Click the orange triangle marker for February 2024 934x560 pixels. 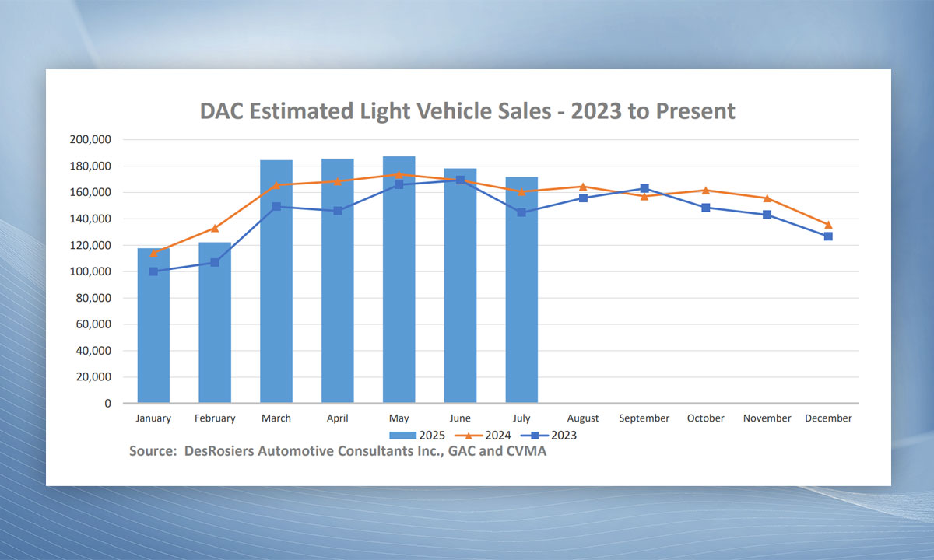coord(215,228)
